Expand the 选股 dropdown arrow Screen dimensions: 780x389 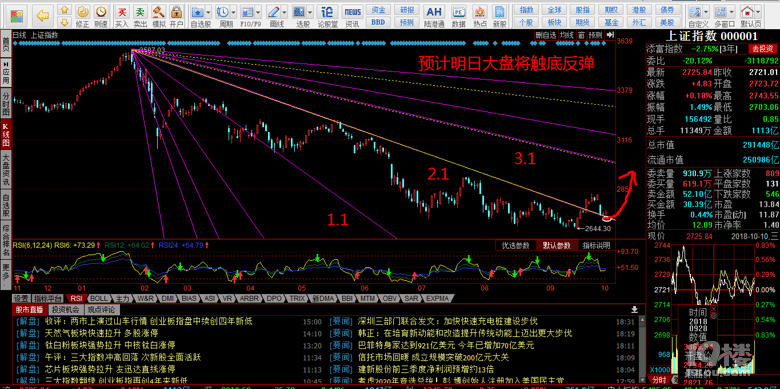pyautogui.click(x=310, y=11)
